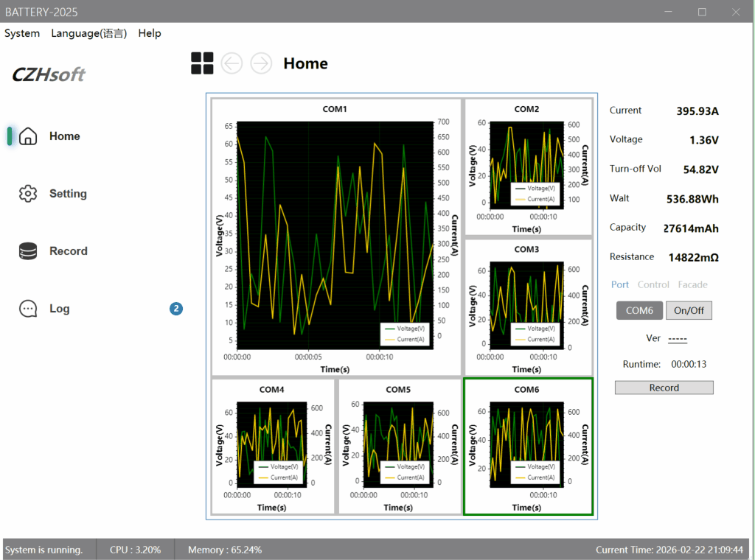The width and height of the screenshot is (755, 560).
Task: Click the Record button under Runtime
Action: 664,388
